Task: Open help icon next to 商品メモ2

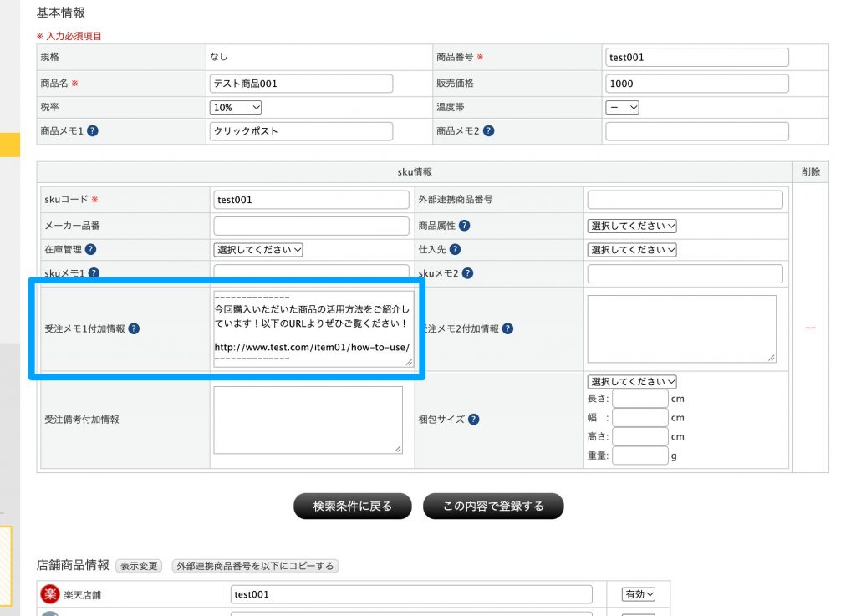Action: [488, 131]
